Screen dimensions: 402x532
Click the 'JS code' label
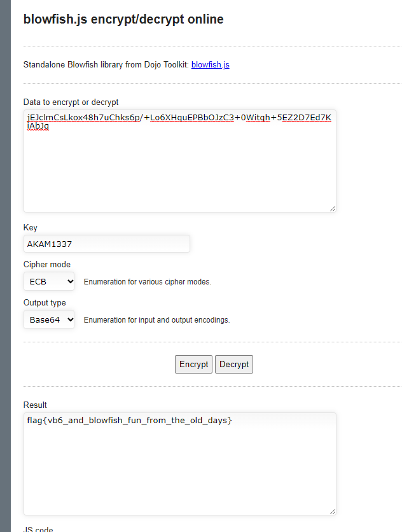pyautogui.click(x=38, y=529)
